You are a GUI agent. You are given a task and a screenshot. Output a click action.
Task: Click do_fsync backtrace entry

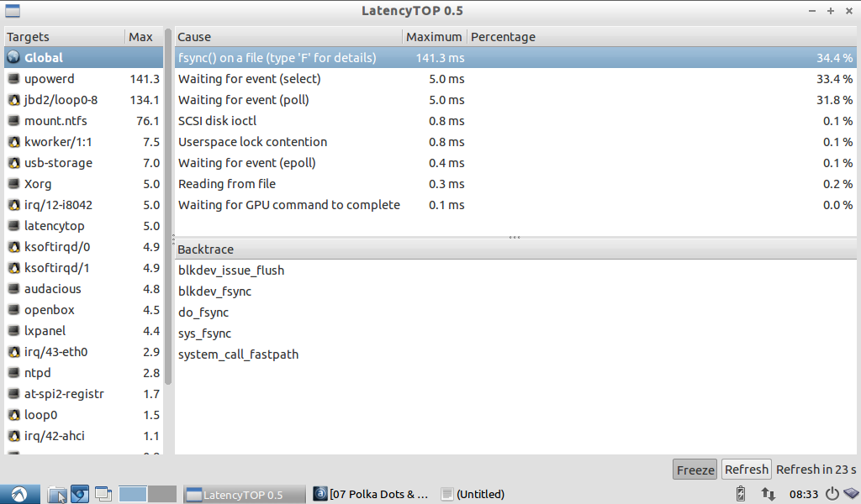pyautogui.click(x=203, y=312)
